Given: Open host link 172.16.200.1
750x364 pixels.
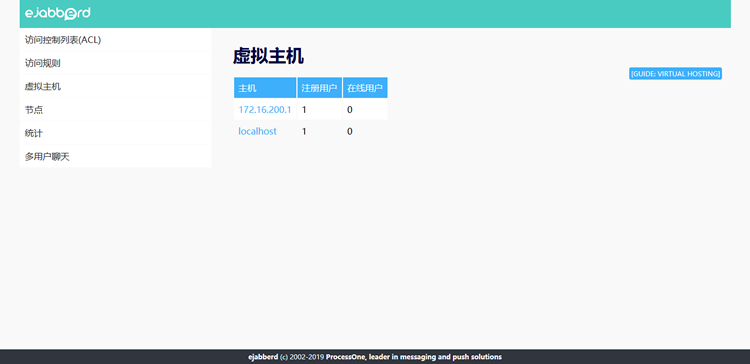Looking at the screenshot, I should coord(265,110).
